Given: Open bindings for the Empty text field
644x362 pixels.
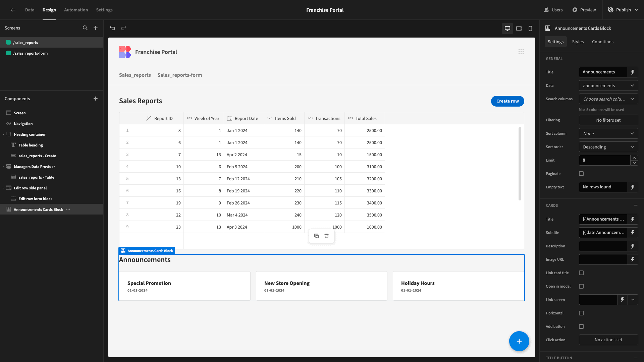Looking at the screenshot, I should pos(633,187).
